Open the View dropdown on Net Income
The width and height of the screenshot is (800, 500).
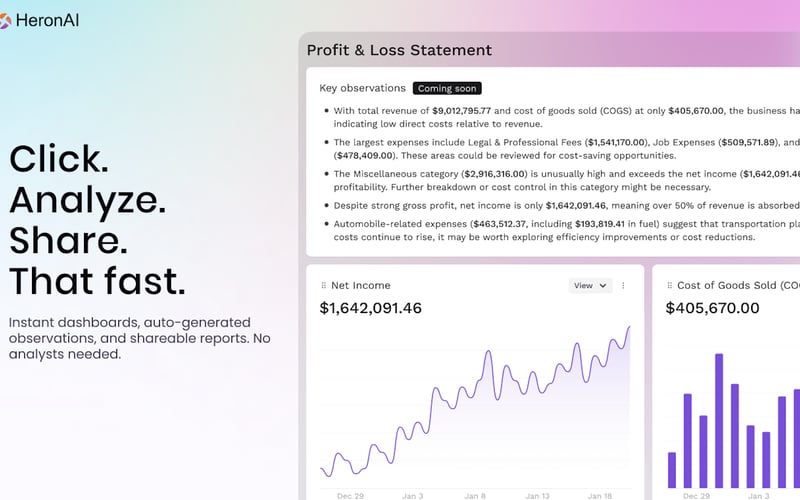(x=590, y=286)
